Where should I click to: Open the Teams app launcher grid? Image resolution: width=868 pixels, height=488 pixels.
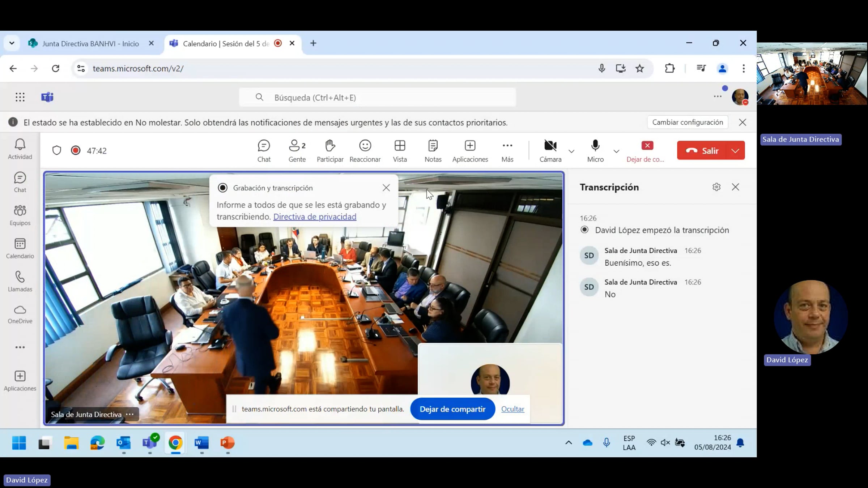20,97
